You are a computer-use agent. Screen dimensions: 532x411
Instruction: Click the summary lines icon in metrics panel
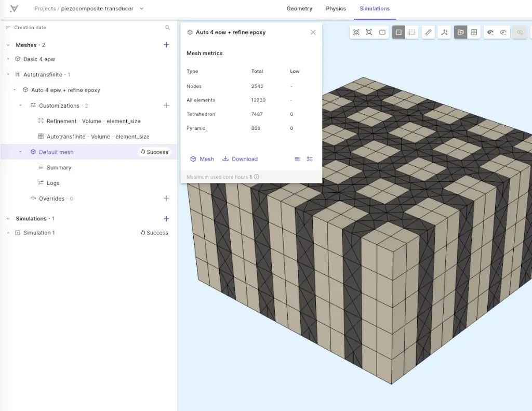coord(297,159)
